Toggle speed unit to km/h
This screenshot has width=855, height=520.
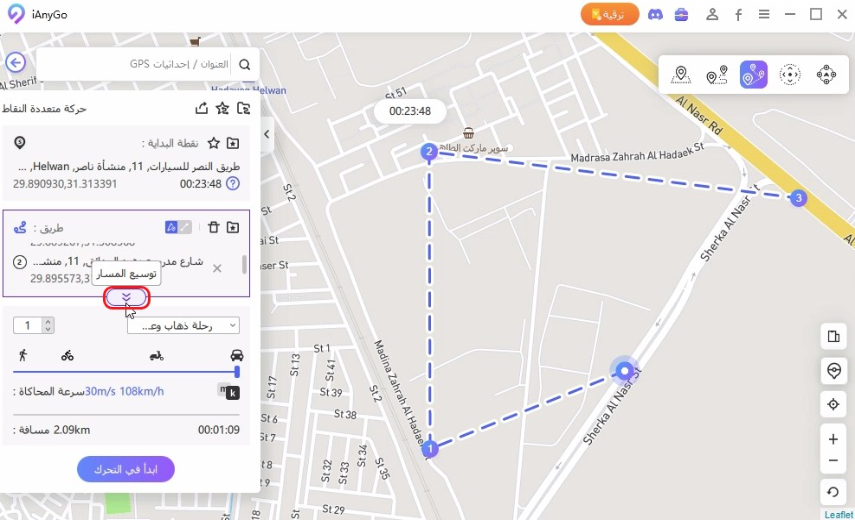[x=233, y=392]
